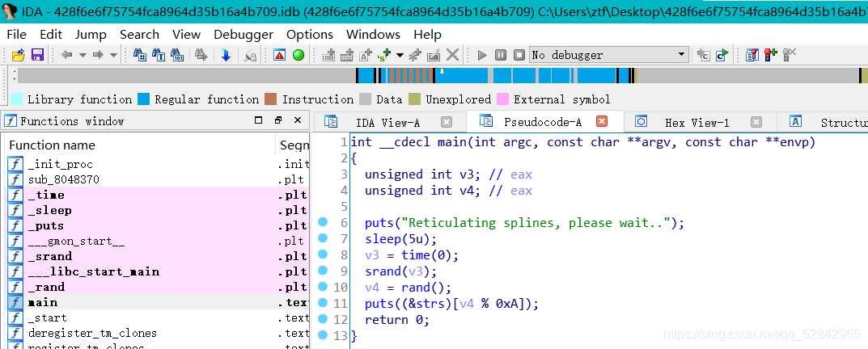Toggle breakpoint dot on line 11
This screenshot has width=868, height=349.
(x=323, y=303)
